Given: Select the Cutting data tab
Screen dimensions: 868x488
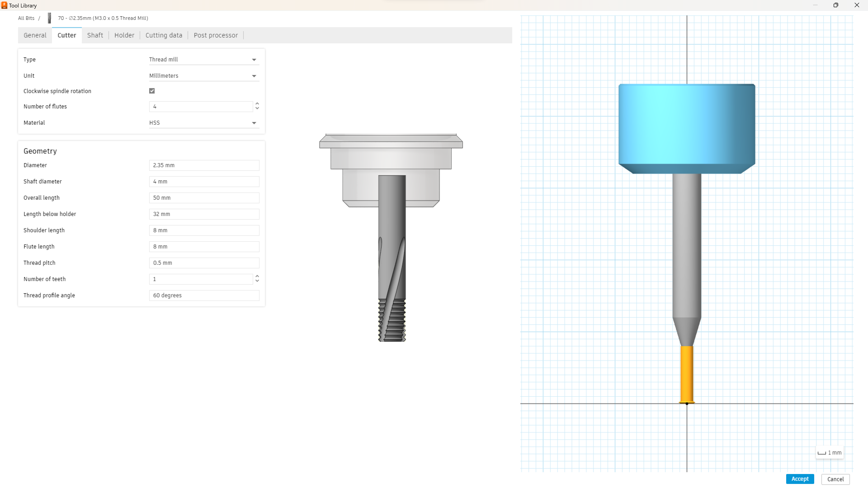Looking at the screenshot, I should (164, 35).
